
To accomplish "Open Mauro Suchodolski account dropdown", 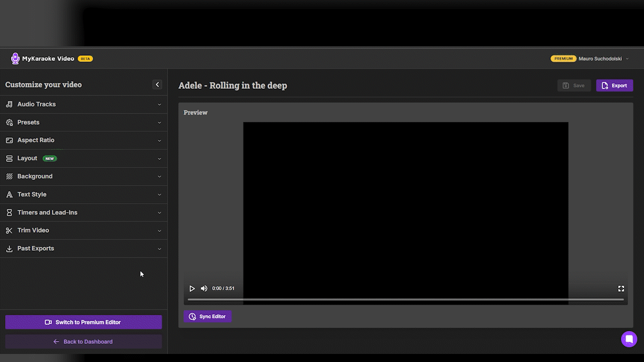I will tap(604, 59).
